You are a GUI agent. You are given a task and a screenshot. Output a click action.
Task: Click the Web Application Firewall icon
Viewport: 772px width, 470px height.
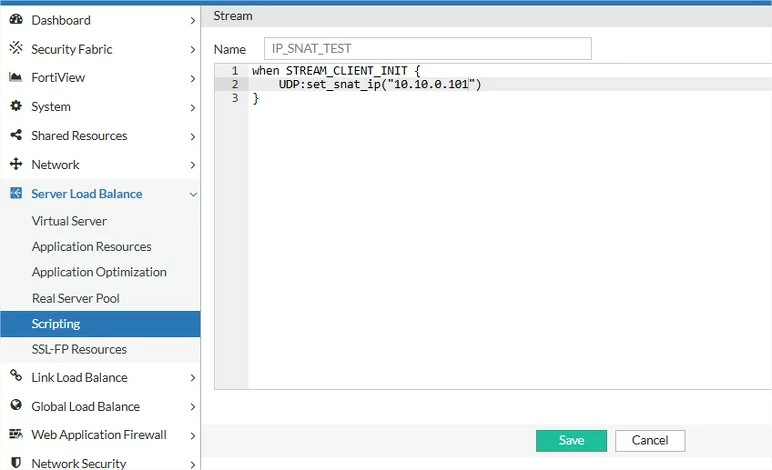tap(16, 434)
